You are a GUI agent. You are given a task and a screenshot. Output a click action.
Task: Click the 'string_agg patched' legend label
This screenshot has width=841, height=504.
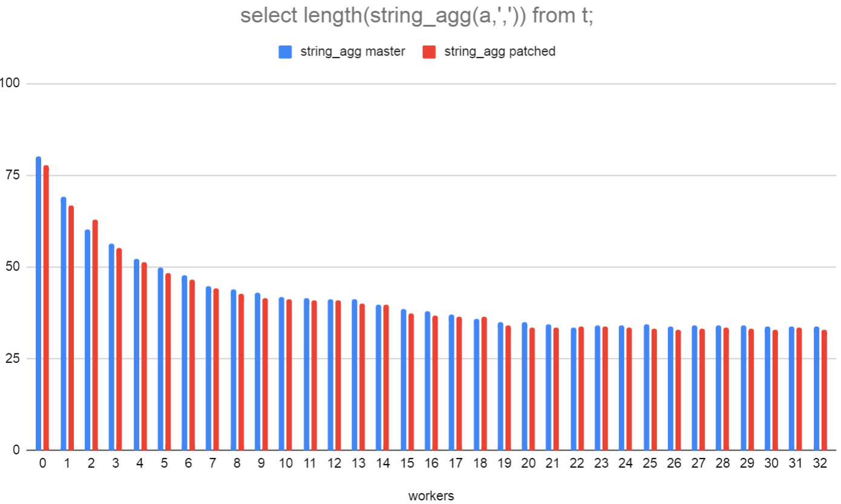[500, 51]
